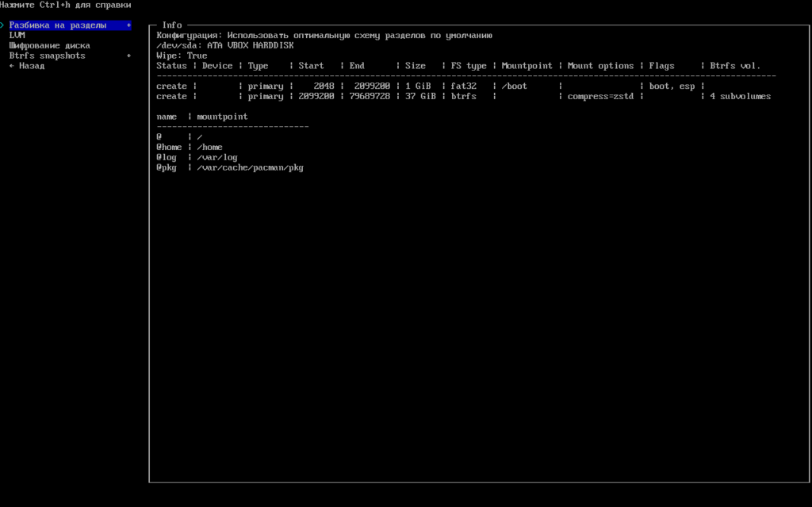Click the 'FS type' column header
The height and width of the screenshot is (507, 812).
469,66
